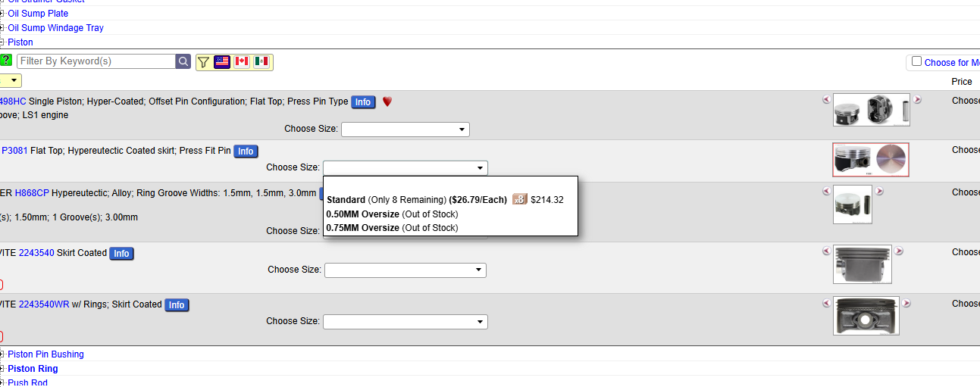Click in the Filter By Keyword field
The width and height of the screenshot is (980, 387).
(95, 61)
